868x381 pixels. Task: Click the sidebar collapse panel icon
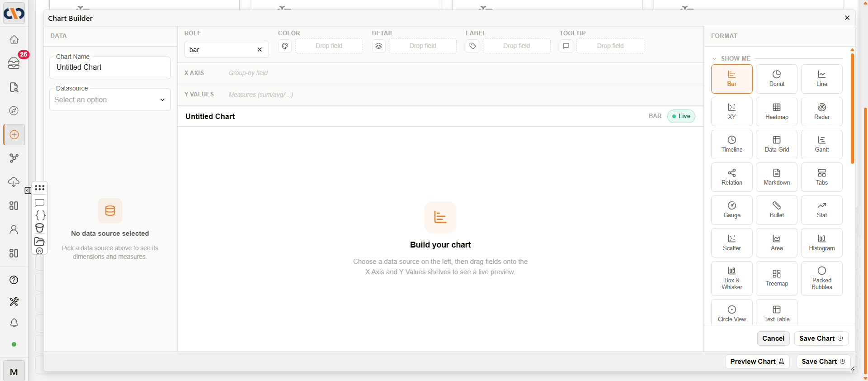pyautogui.click(x=28, y=190)
